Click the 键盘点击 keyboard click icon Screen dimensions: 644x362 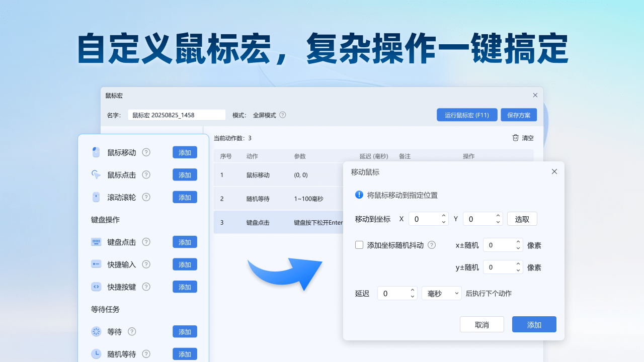[x=96, y=242]
